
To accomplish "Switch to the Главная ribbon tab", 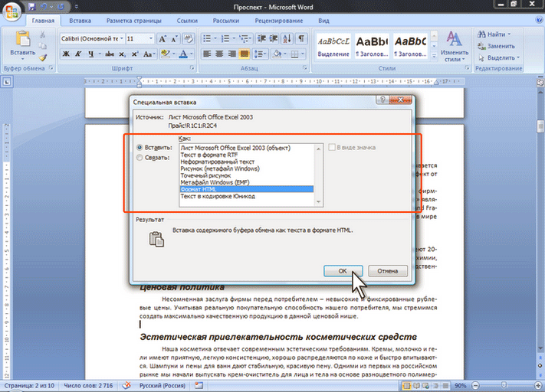I will click(43, 21).
